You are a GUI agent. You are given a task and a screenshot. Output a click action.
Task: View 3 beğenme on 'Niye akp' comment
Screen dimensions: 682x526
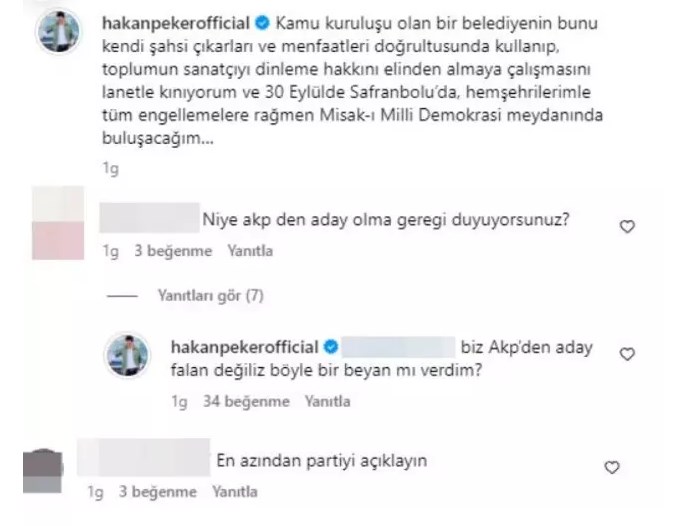click(173, 251)
